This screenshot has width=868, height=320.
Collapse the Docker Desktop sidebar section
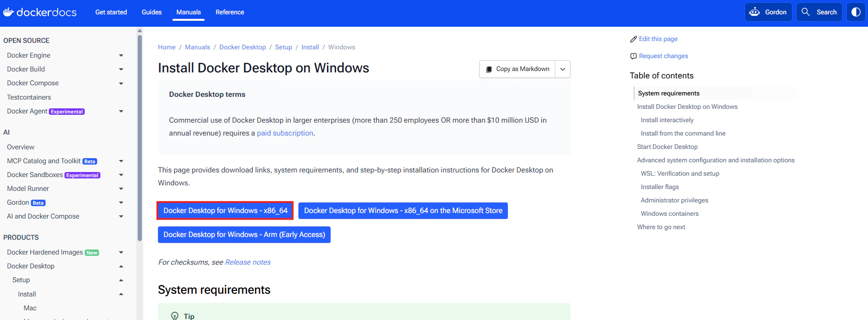pos(121,266)
